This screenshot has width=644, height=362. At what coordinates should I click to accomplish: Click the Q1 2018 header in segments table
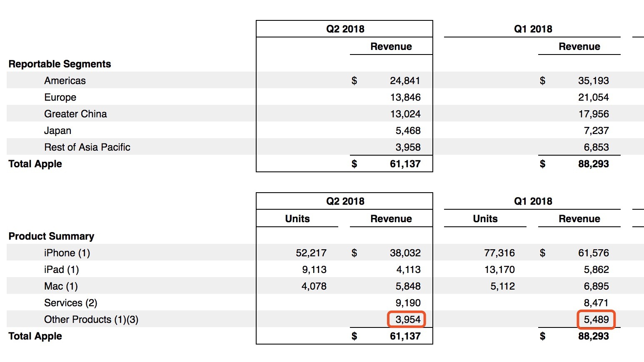(533, 29)
